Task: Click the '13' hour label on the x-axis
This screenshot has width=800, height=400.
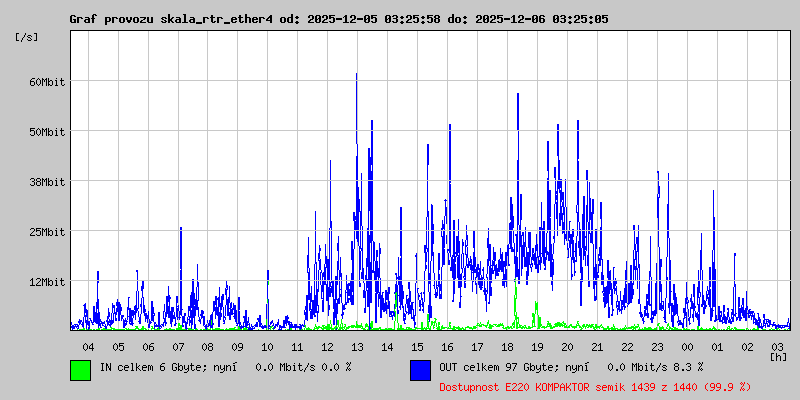Action: (357, 347)
